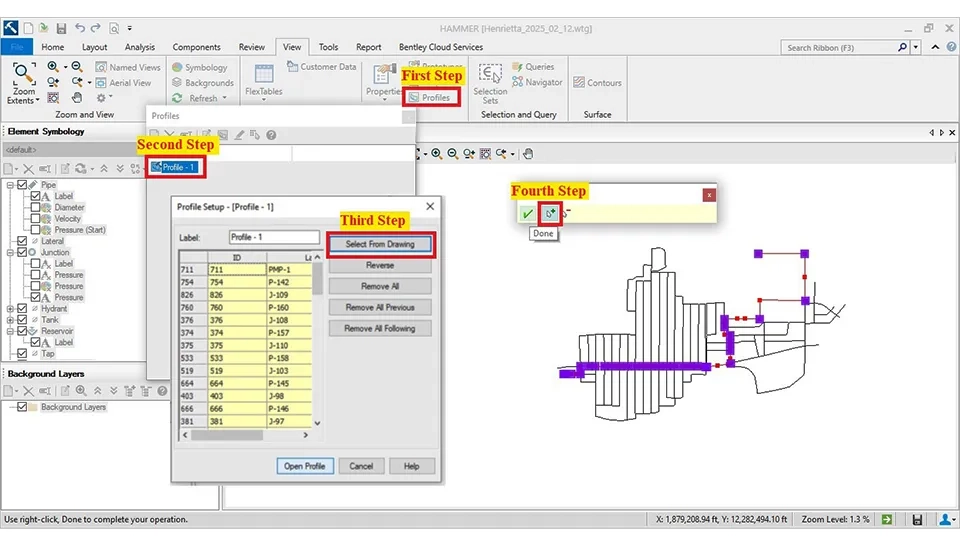The height and width of the screenshot is (548, 960).
Task: Switch to the Analysis ribbon tab
Action: pos(139,47)
